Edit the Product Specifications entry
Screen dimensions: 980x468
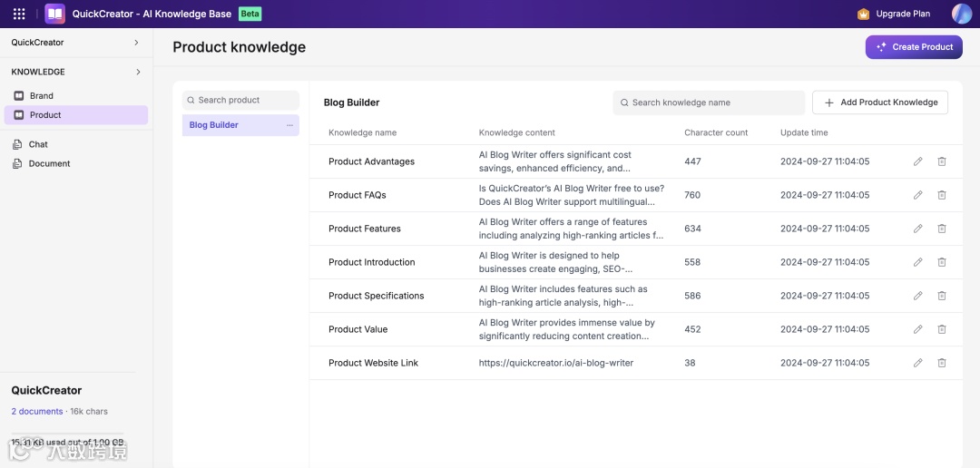[917, 296]
